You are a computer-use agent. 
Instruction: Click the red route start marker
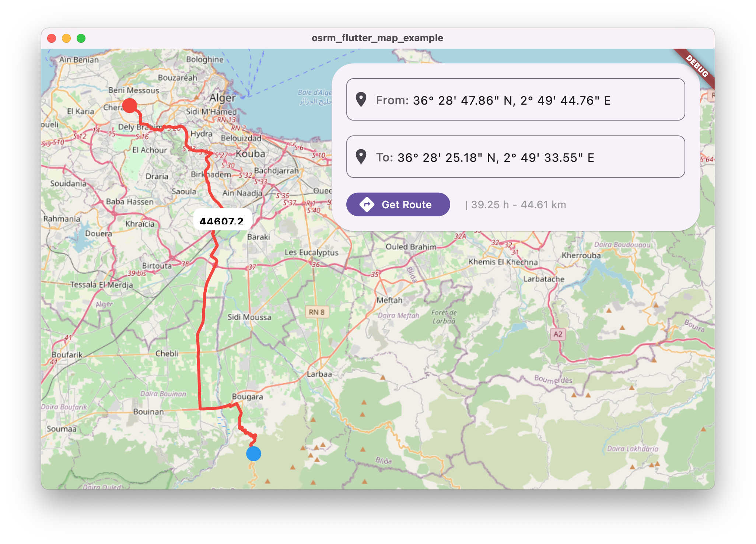(130, 105)
